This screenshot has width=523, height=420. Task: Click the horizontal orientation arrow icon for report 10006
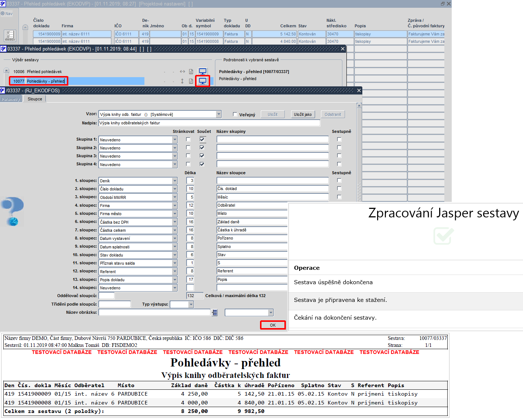coord(182,72)
